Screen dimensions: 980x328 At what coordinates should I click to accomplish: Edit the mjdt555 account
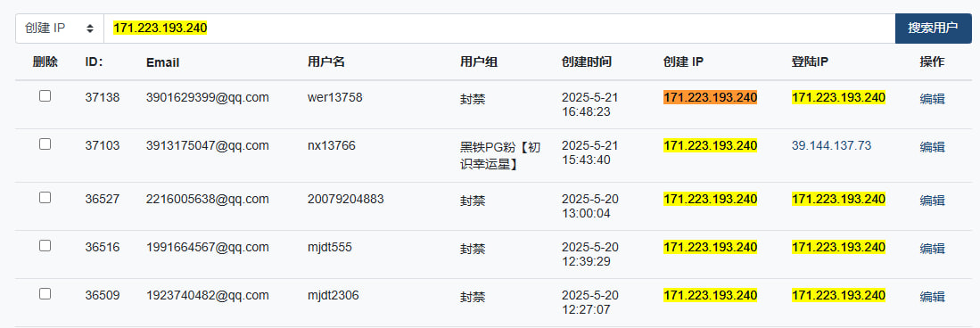click(932, 248)
